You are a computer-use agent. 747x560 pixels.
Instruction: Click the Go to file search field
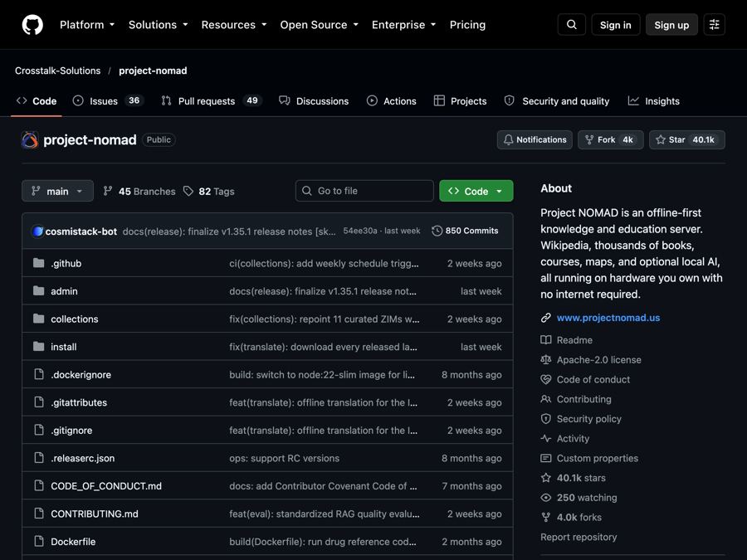(364, 191)
